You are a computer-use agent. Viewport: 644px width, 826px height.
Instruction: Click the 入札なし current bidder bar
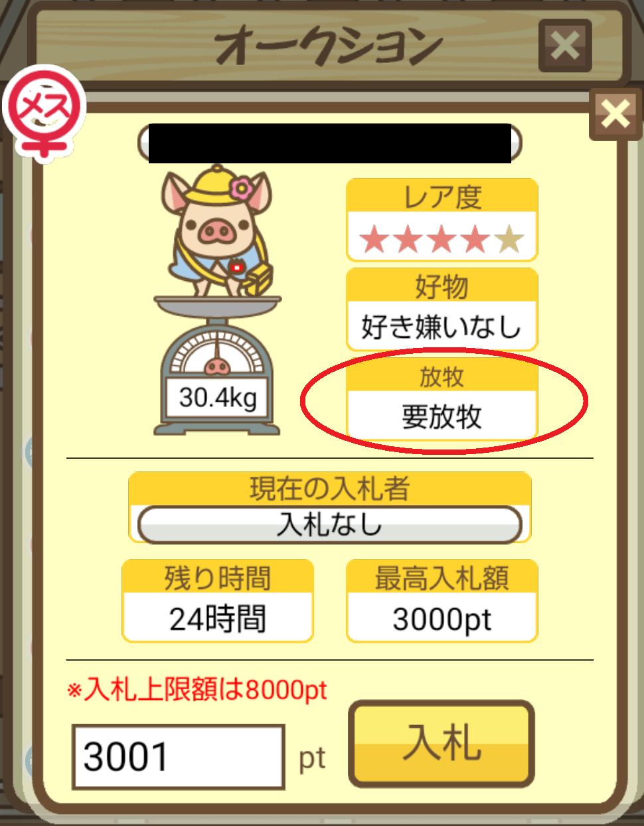(330, 525)
